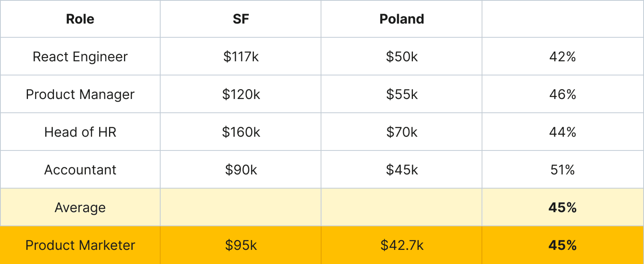Select the Average row label
Image resolution: width=644 pixels, height=264 pixels.
pyautogui.click(x=80, y=207)
